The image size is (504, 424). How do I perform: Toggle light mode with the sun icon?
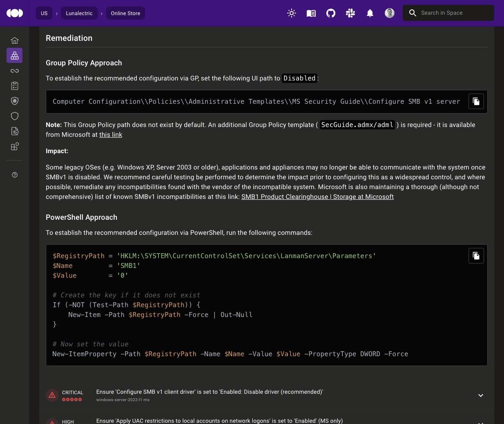[292, 13]
